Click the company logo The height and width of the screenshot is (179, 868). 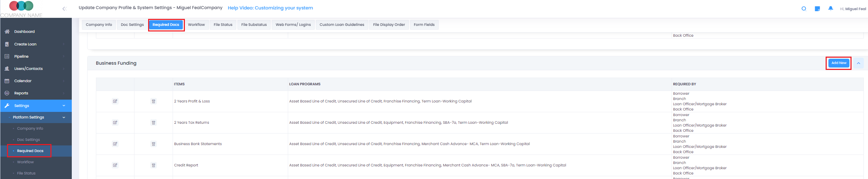tap(21, 9)
